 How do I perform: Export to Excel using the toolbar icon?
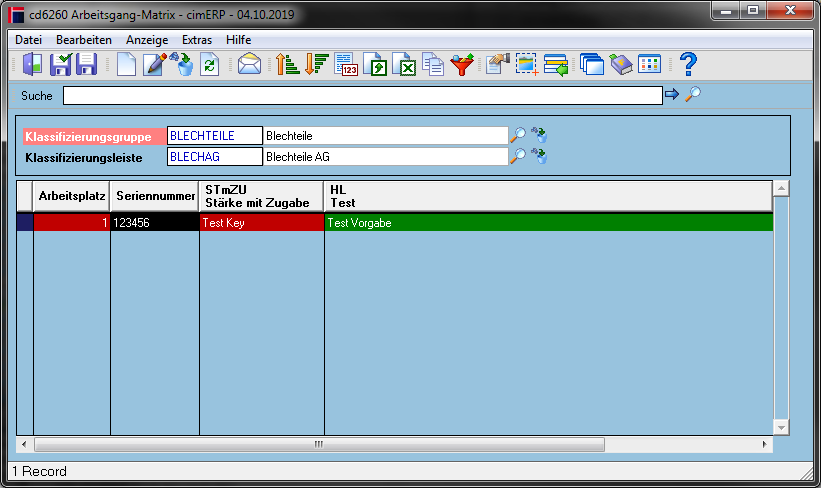404,64
